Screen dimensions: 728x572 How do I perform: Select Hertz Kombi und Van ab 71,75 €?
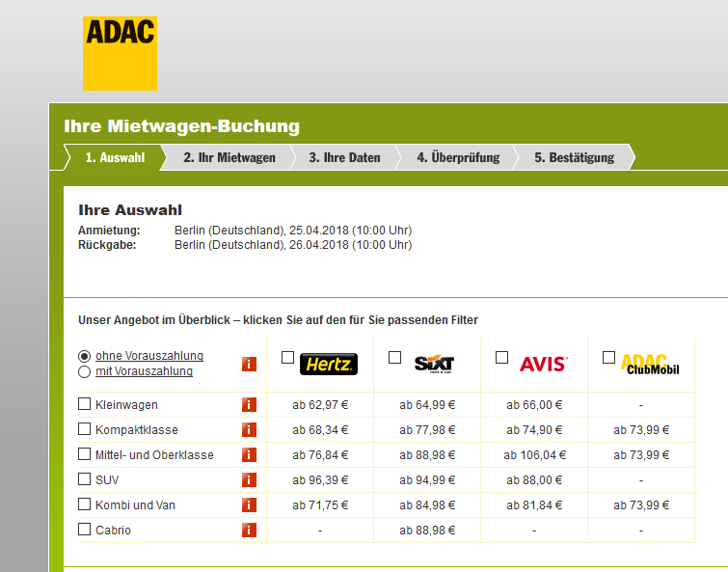pos(320,505)
